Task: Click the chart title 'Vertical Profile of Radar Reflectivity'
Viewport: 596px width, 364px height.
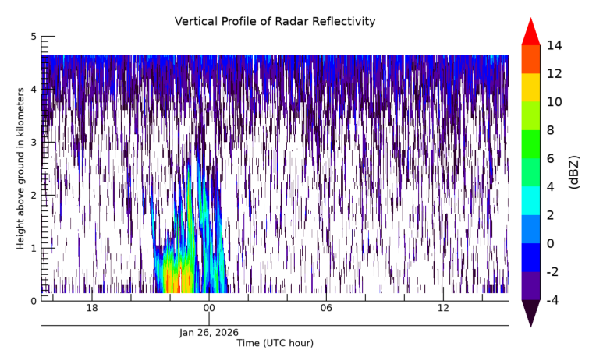Action: click(275, 22)
